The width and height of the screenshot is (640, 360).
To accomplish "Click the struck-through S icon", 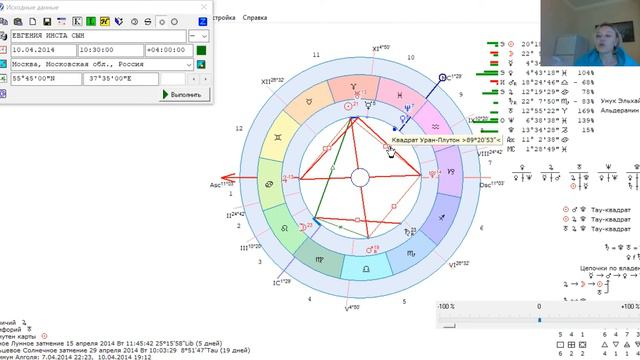I will click(148, 22).
